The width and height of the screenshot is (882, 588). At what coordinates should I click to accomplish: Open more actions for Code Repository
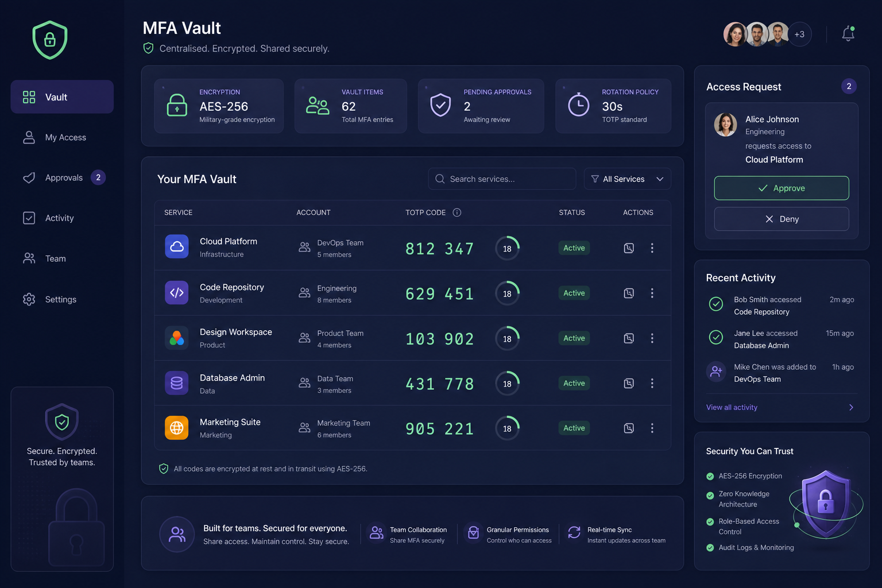coord(652,293)
